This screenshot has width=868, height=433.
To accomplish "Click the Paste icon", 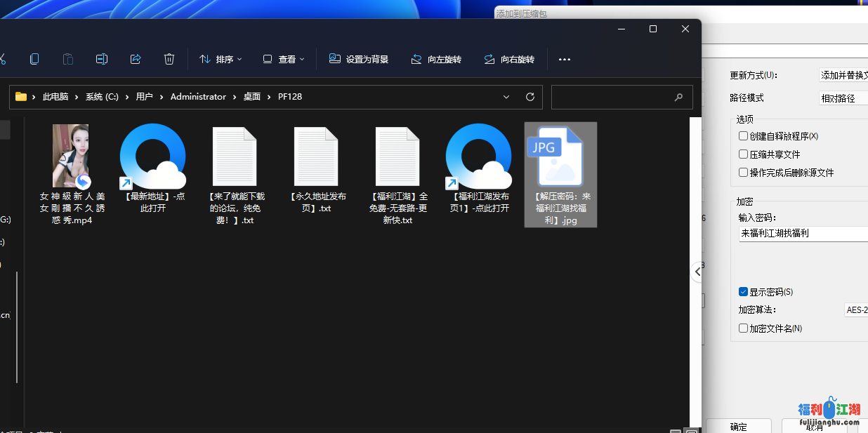I will coord(67,59).
